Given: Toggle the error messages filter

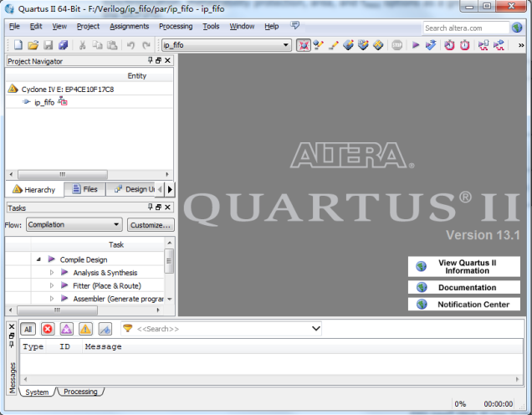Looking at the screenshot, I should [48, 329].
